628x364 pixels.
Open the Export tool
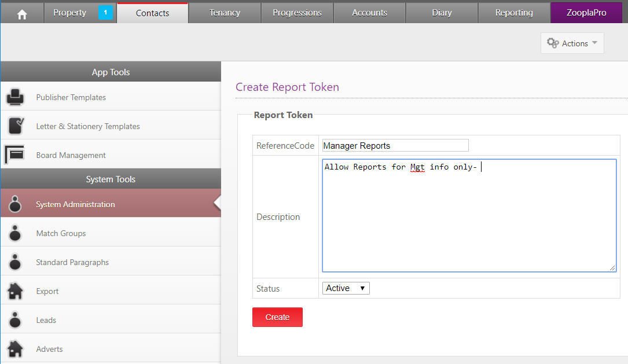(47, 291)
